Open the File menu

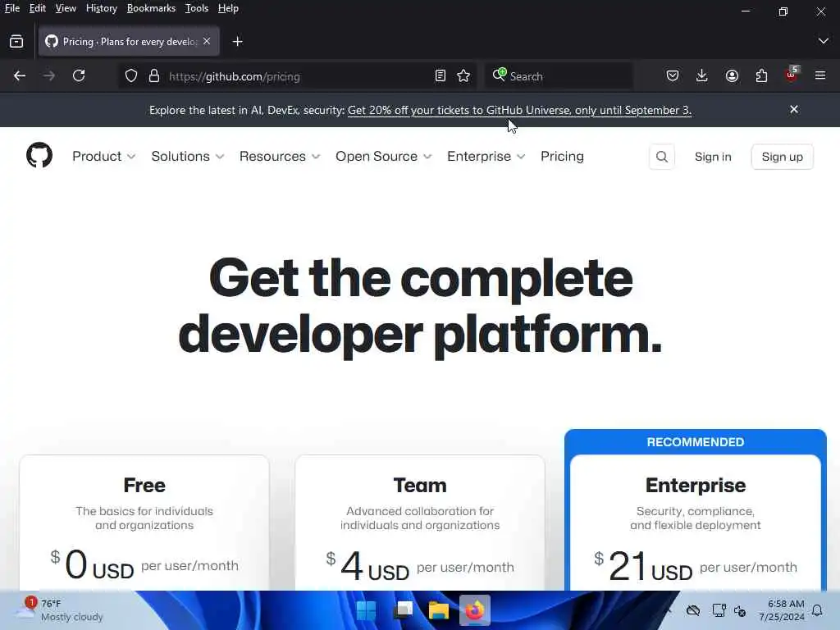pos(11,8)
